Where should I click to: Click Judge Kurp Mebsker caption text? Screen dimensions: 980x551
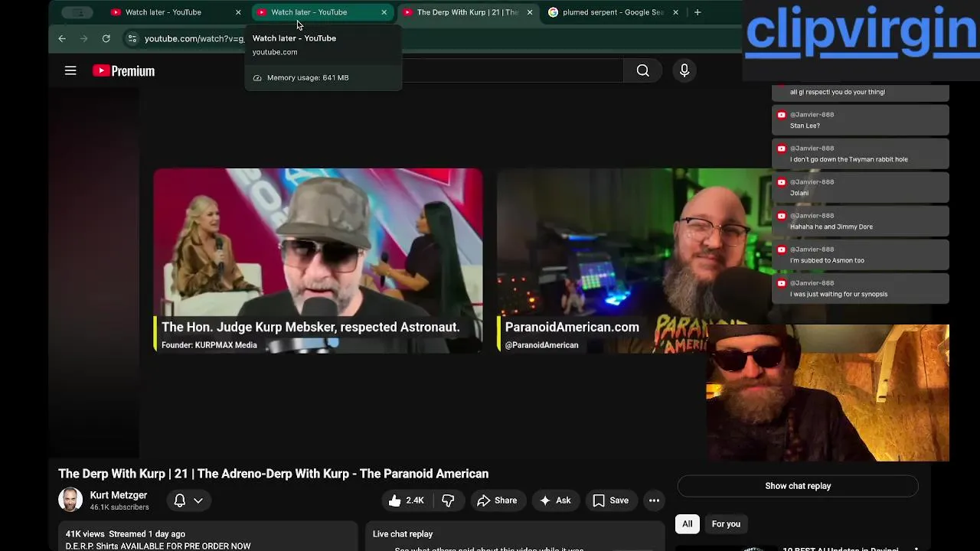pos(310,327)
